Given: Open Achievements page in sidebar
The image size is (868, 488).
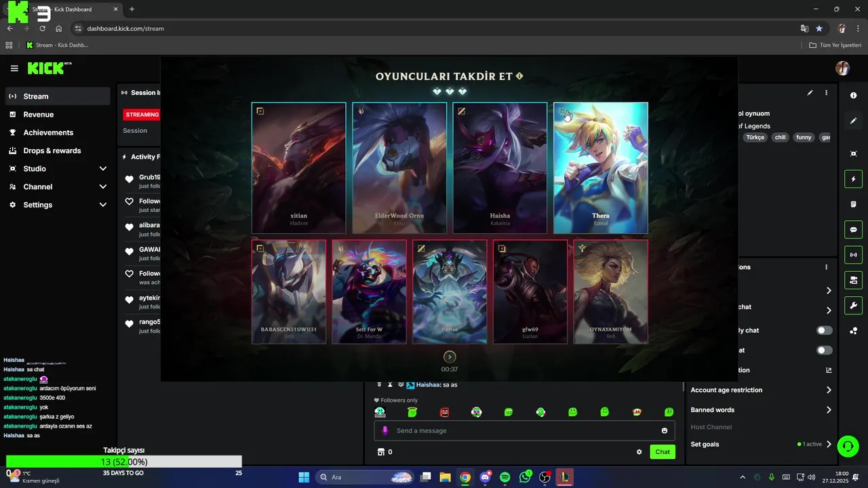Looking at the screenshot, I should (57, 132).
